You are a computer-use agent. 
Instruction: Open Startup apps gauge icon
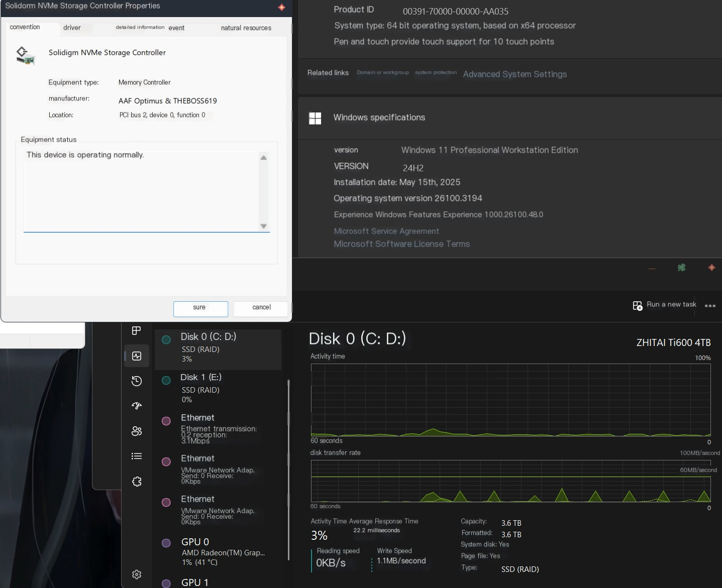coord(137,406)
